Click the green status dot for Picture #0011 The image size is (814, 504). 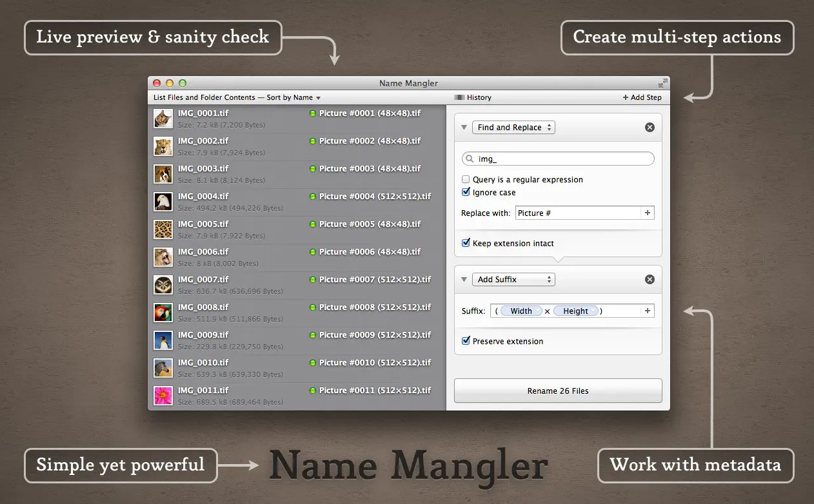pyautogui.click(x=313, y=391)
